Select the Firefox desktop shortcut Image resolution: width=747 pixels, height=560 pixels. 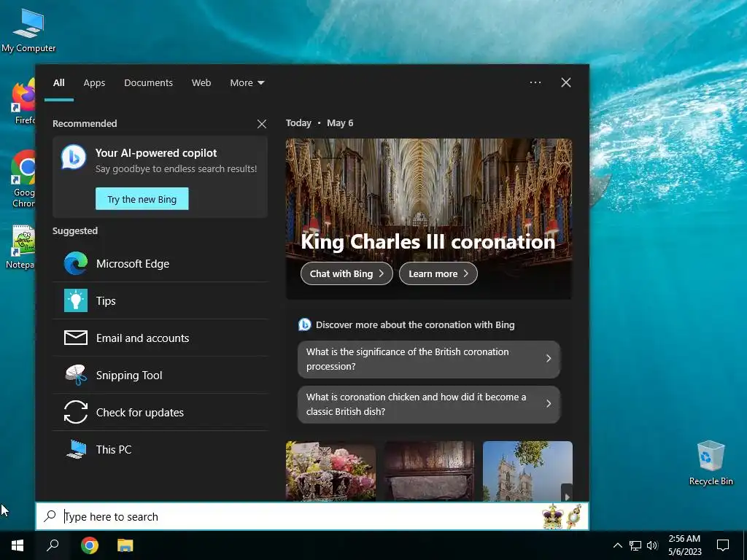[x=23, y=102]
